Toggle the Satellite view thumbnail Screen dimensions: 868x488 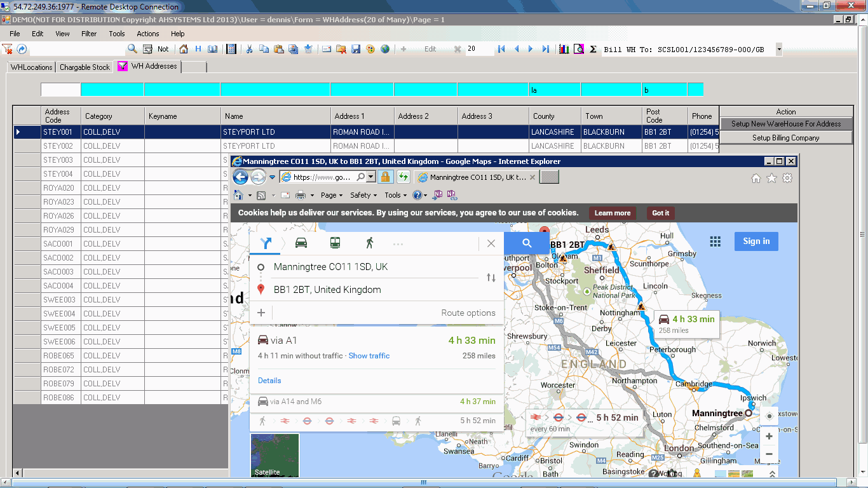(275, 455)
